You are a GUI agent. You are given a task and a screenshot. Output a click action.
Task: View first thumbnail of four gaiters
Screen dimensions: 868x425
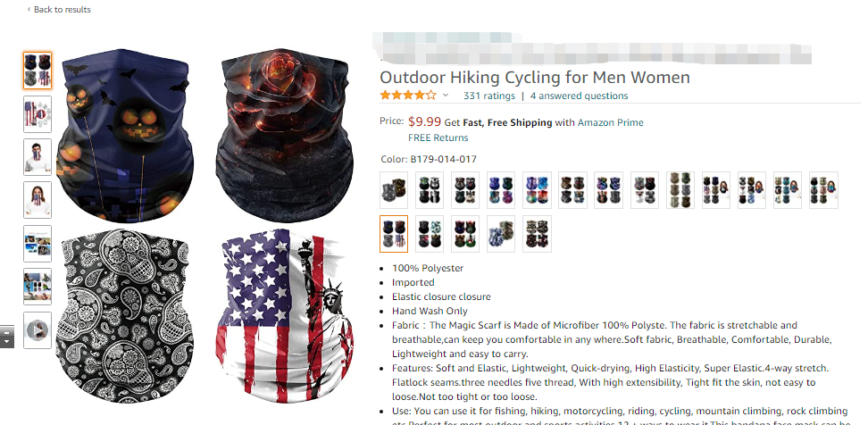38,71
